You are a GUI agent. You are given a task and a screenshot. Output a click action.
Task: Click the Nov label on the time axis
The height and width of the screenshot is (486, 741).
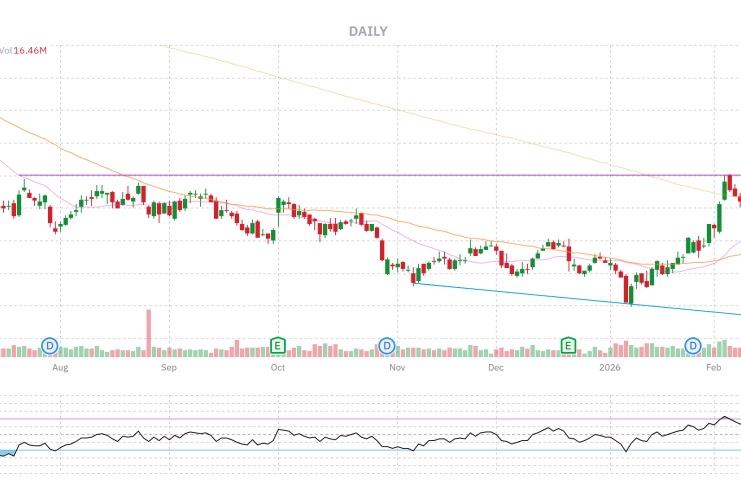(397, 368)
